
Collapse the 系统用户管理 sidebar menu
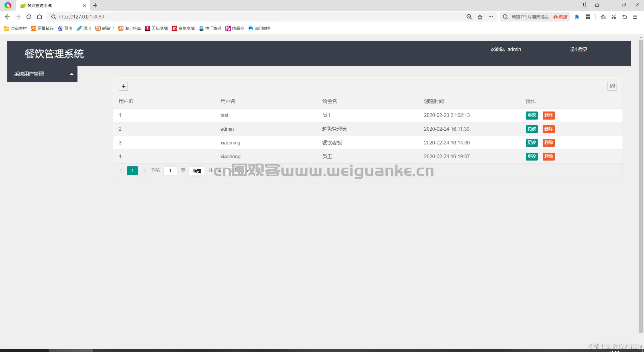pyautogui.click(x=42, y=74)
